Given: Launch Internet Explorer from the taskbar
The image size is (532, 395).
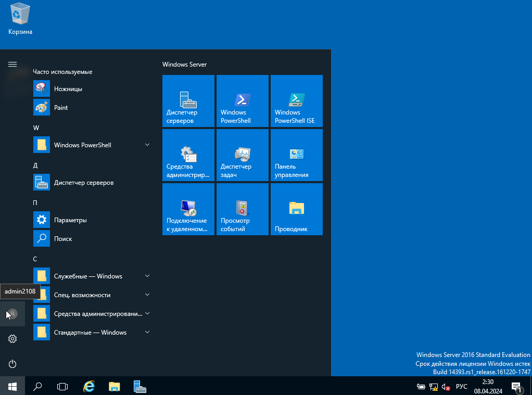Looking at the screenshot, I should (x=89, y=386).
